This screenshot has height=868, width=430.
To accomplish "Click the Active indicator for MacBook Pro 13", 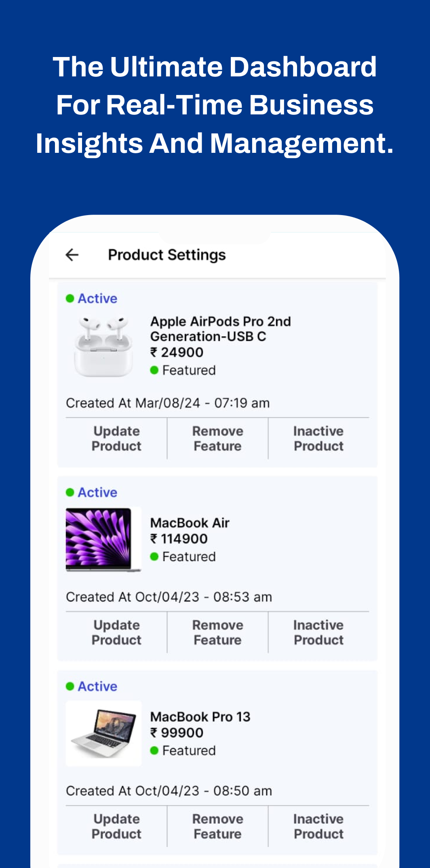I will pyautogui.click(x=70, y=686).
